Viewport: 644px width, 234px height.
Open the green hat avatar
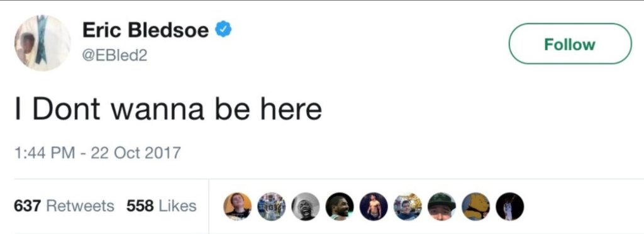(441, 206)
